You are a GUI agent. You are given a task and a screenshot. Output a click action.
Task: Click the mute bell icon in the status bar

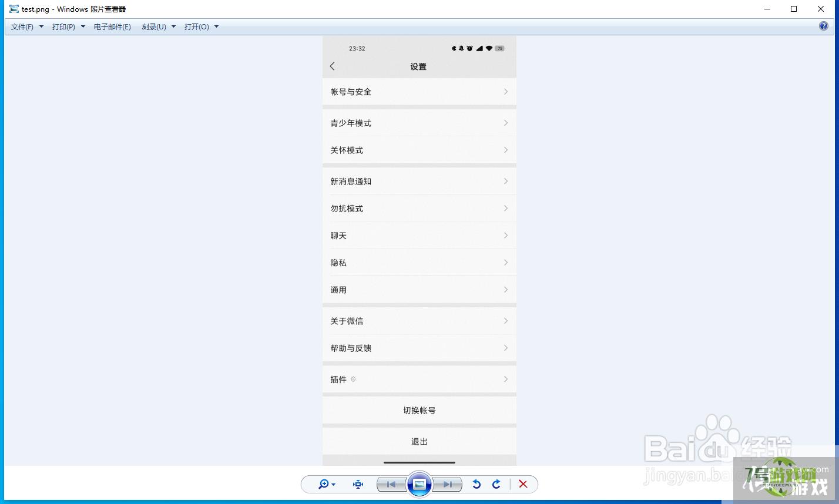tap(461, 48)
